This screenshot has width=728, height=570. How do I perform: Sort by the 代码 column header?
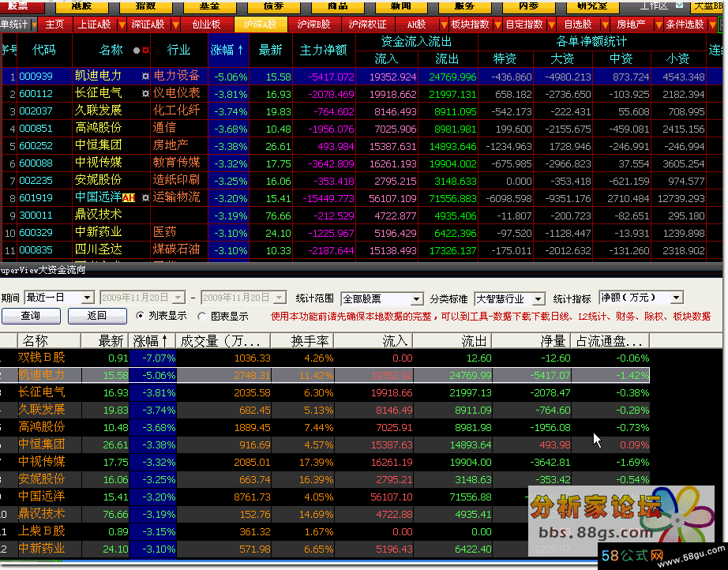click(44, 50)
